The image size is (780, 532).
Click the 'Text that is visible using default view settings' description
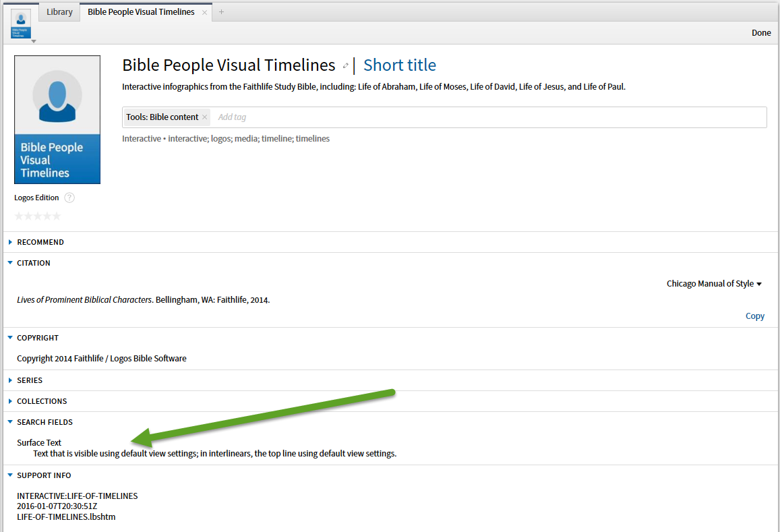pos(215,453)
